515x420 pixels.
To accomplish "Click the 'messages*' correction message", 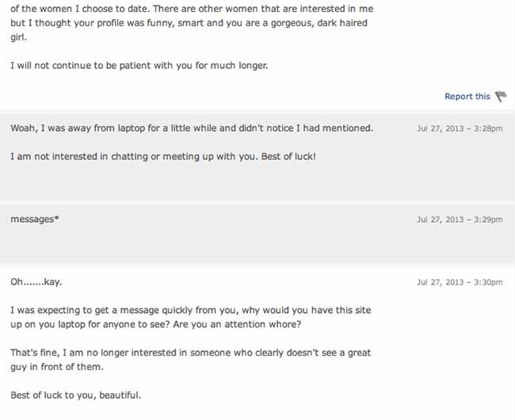I will (35, 219).
